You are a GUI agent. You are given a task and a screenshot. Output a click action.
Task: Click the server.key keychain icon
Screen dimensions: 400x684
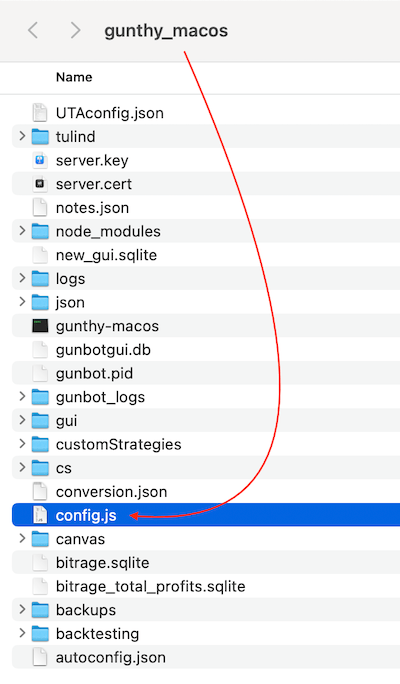coord(40,160)
